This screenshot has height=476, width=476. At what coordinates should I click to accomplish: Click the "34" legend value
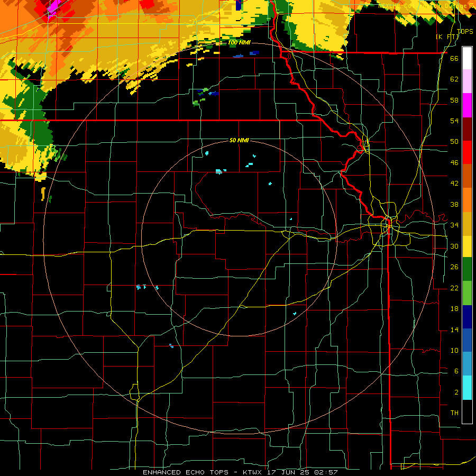click(x=454, y=225)
